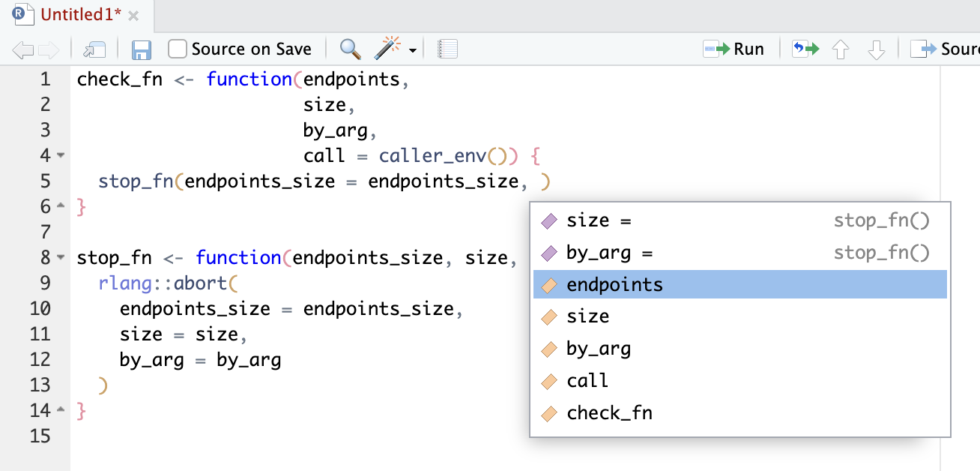This screenshot has width=980, height=471.
Task: Jump to the next code section
Action: [x=875, y=49]
